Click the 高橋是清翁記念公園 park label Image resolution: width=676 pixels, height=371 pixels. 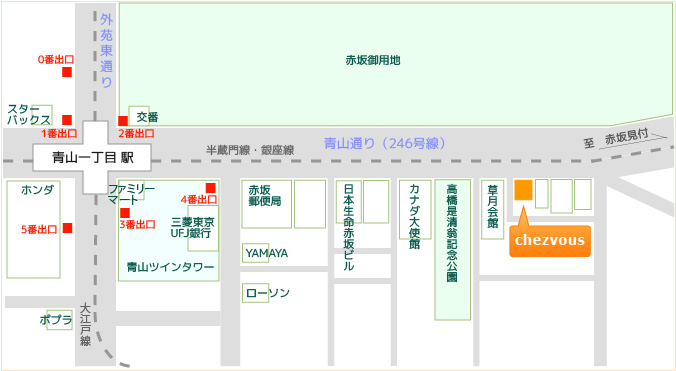[x=452, y=233]
